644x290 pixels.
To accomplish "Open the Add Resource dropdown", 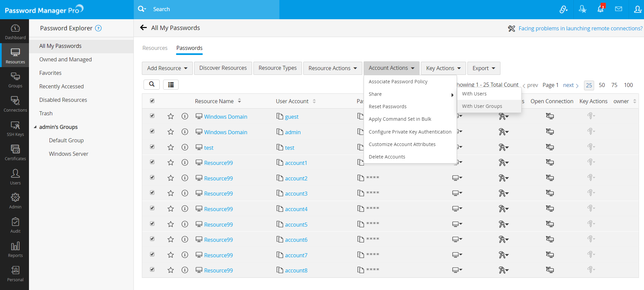I will [167, 68].
